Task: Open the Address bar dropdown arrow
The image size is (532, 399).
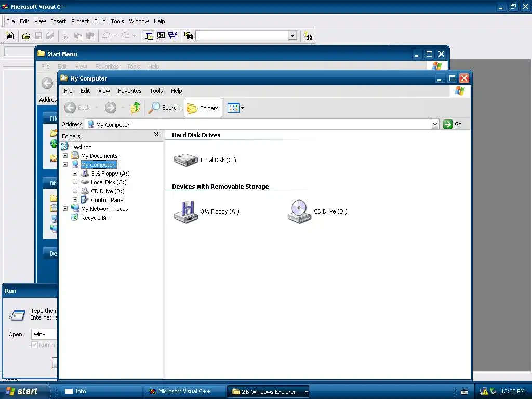Action: pyautogui.click(x=435, y=125)
